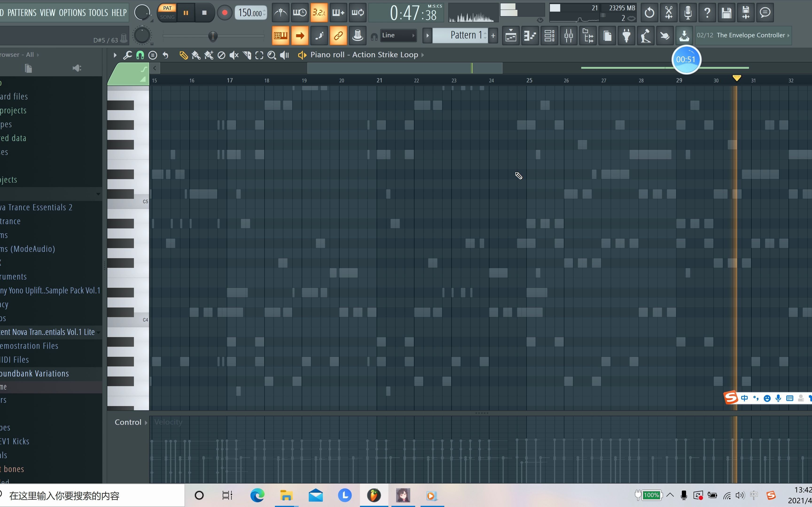Select the Paint brush tool
Image resolution: width=812 pixels, height=507 pixels.
coord(196,55)
